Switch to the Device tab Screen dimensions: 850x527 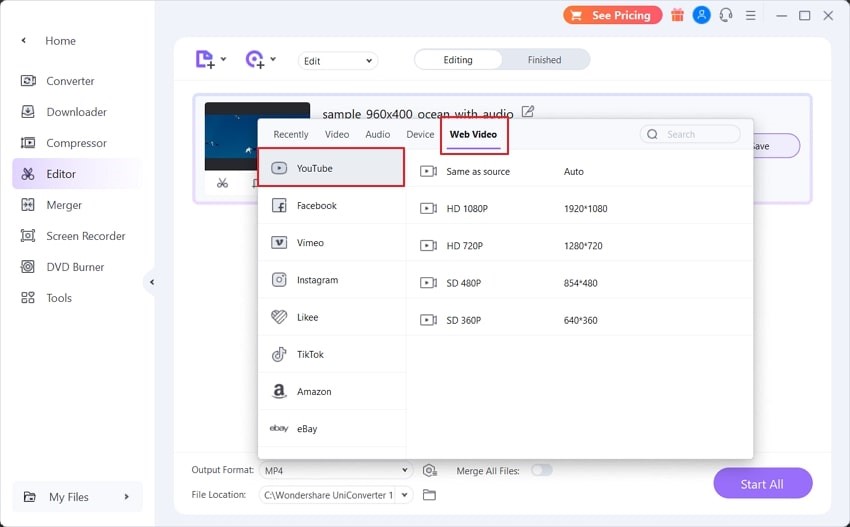tap(420, 134)
